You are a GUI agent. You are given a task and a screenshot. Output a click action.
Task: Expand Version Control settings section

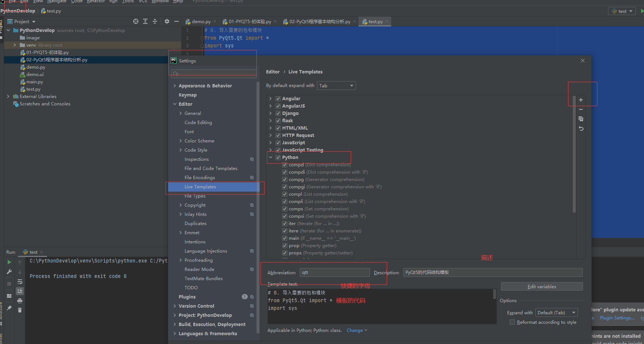pos(175,306)
